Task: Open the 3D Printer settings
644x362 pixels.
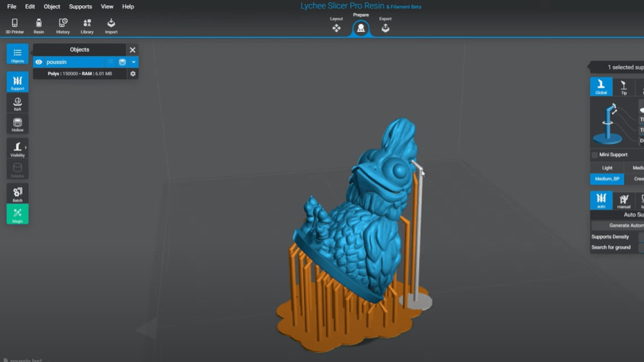Action: (x=14, y=25)
